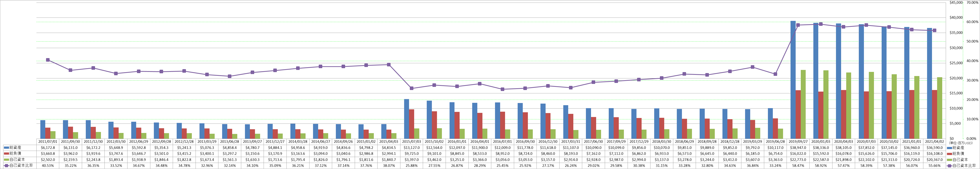Click the $45,000 axis label
Screen dimensions: 980x169
[956, 2]
